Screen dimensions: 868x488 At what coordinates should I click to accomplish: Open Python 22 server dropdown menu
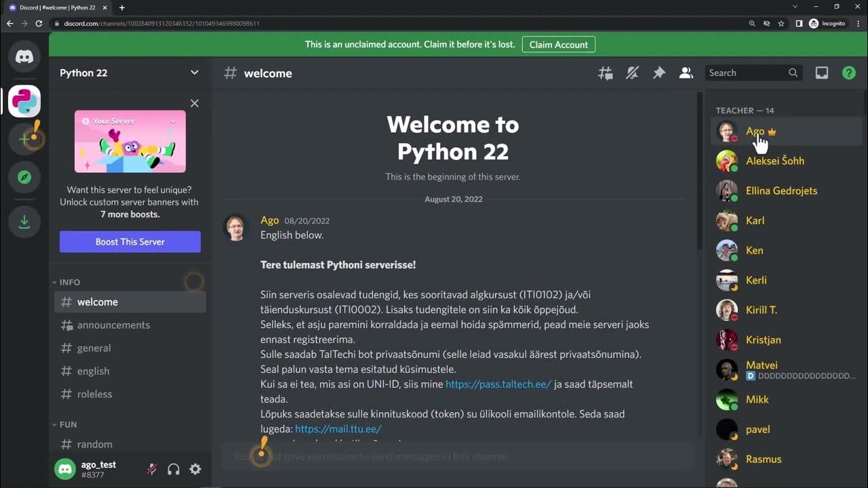coord(195,73)
